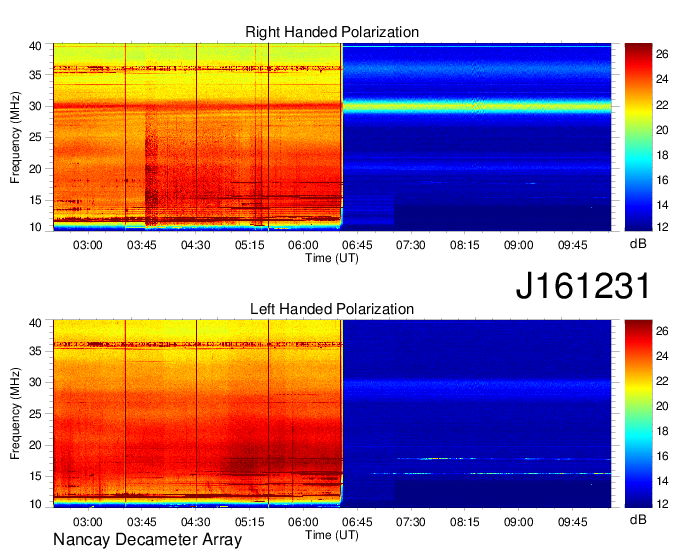The height and width of the screenshot is (552, 680).
Task: Click the 26 value on Left Handed colorbar
Action: pos(662,331)
